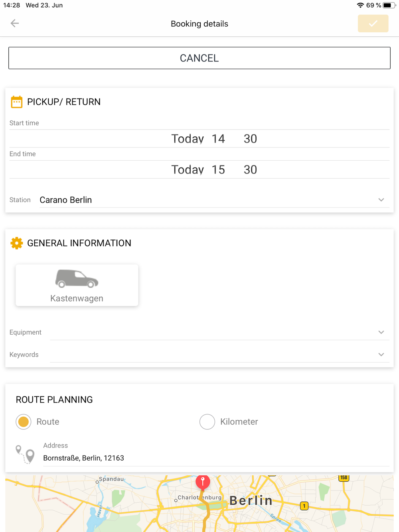Screen dimensions: 399x532
Task: Tap the Kastenwagen vehicle card label
Action: [77, 298]
